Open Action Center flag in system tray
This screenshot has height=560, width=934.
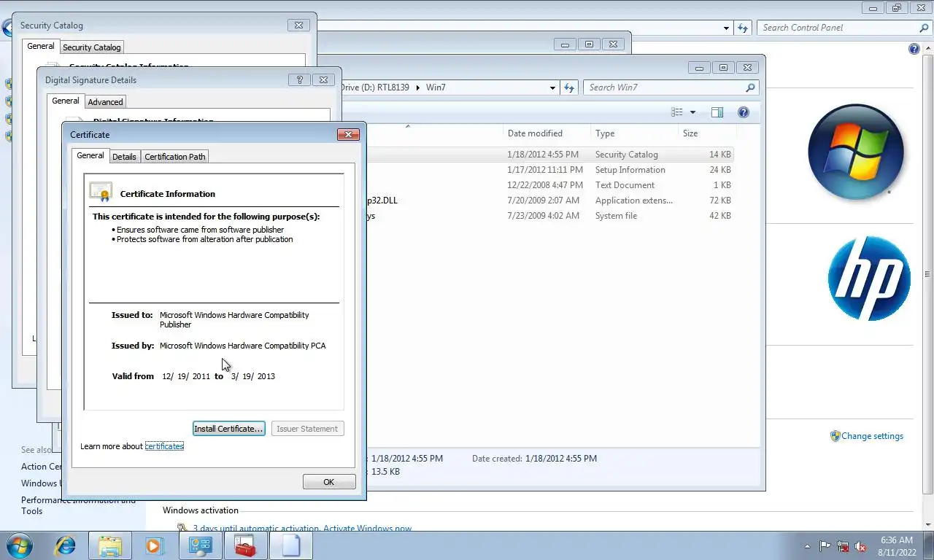[x=825, y=545]
